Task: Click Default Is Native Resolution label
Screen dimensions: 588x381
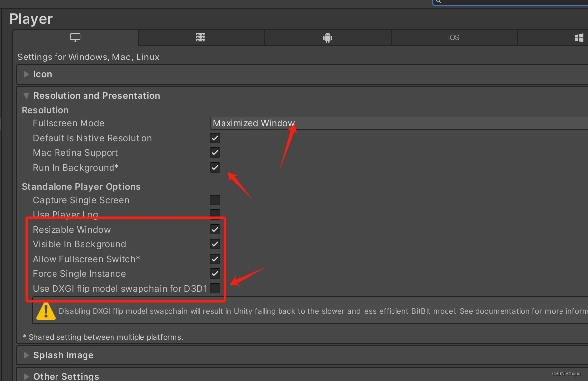Action: tap(92, 138)
